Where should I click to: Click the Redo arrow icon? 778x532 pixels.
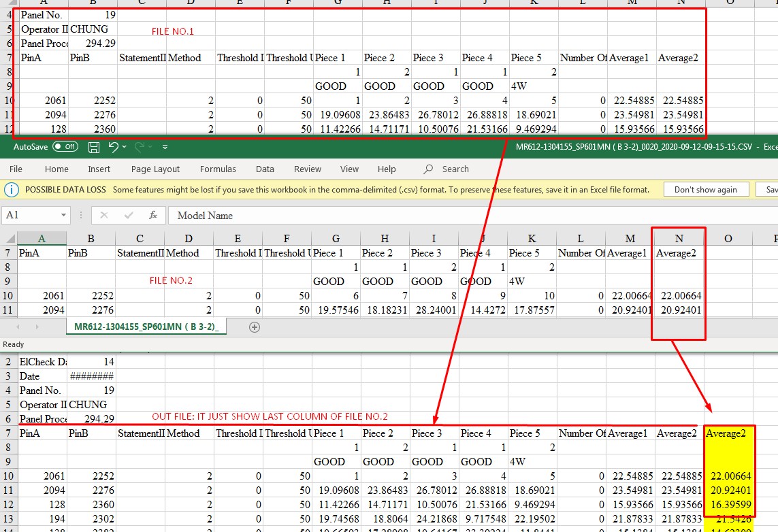click(x=140, y=147)
